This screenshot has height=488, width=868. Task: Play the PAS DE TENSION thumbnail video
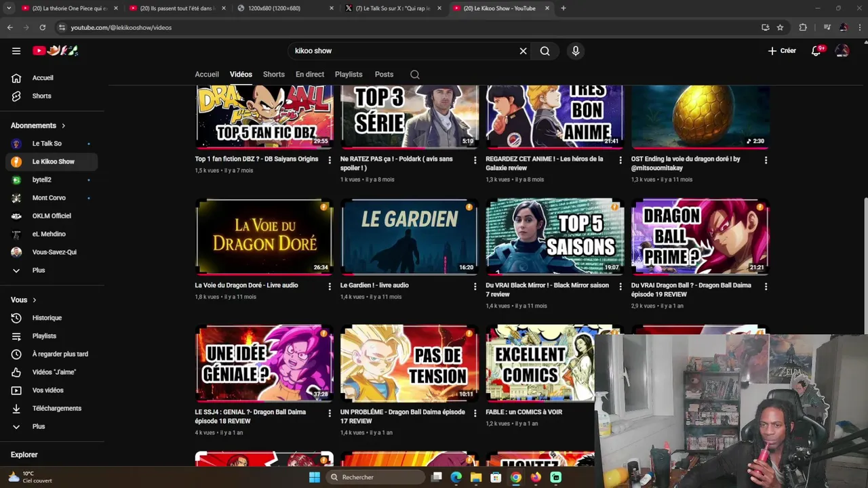(410, 363)
